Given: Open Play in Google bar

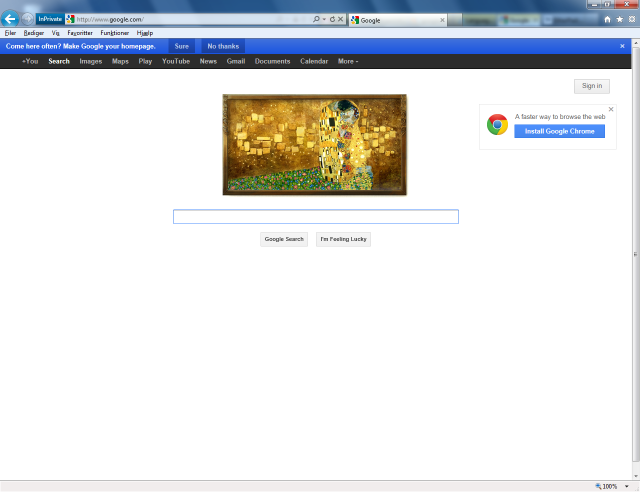Looking at the screenshot, I should [x=145, y=61].
